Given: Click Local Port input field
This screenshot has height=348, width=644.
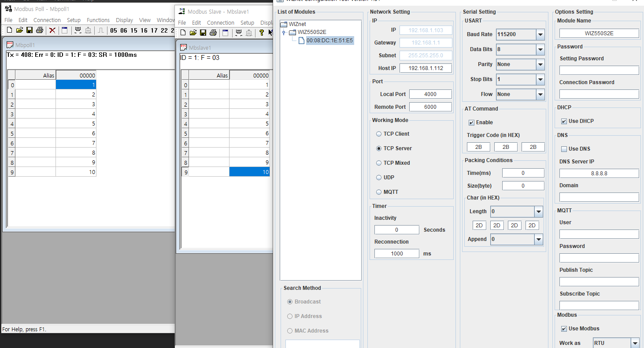Looking at the screenshot, I should [430, 94].
